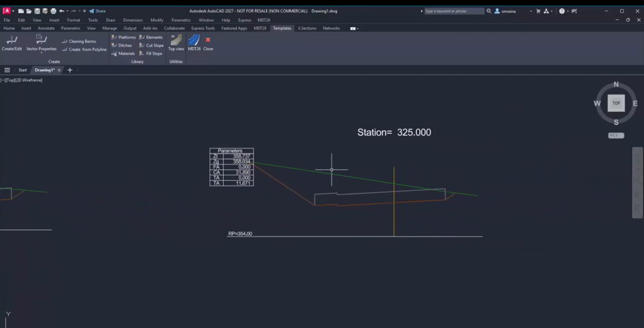Expand the Vector Properties dropdown
This screenshot has height=328, width=644.
(x=42, y=53)
